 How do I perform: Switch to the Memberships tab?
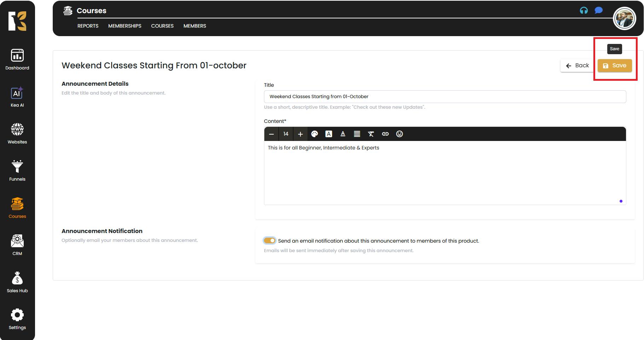point(125,26)
